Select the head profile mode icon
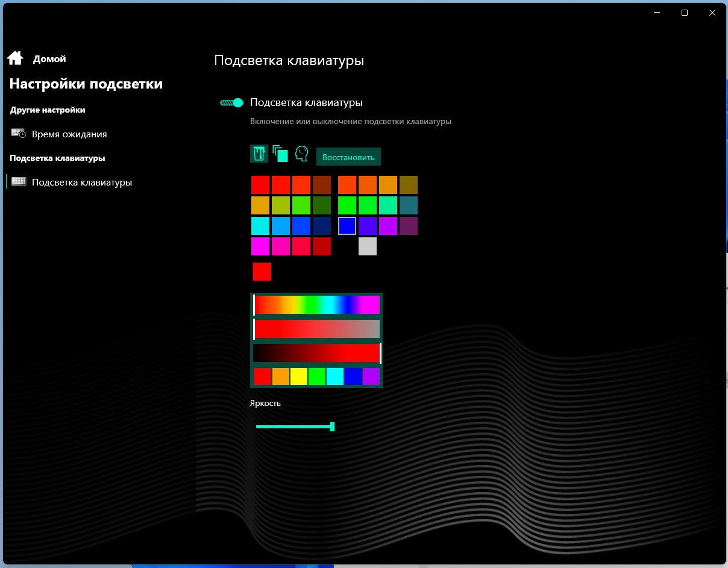Screen dimensions: 728x568 click(301, 154)
